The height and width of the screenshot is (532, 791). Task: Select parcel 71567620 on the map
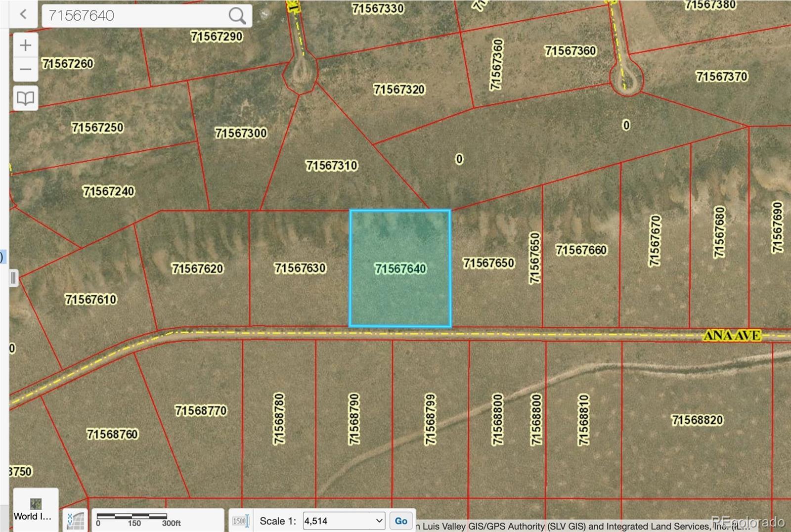tap(197, 268)
